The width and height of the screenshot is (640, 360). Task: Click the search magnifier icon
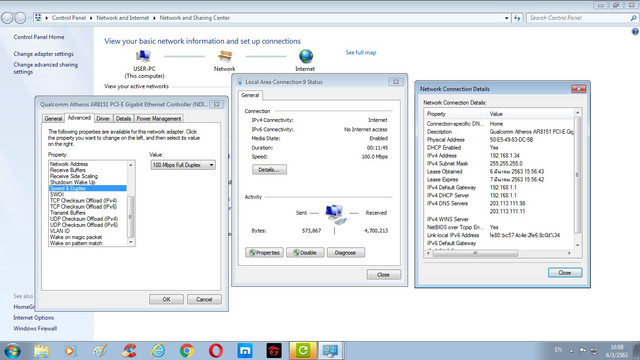[633, 18]
